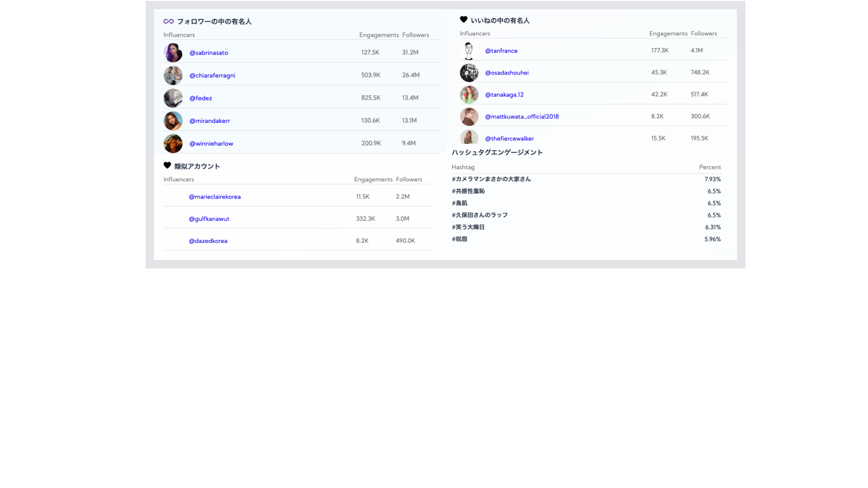Open the @mirandakerr profile link
This screenshot has width=868, height=488.
(x=209, y=121)
